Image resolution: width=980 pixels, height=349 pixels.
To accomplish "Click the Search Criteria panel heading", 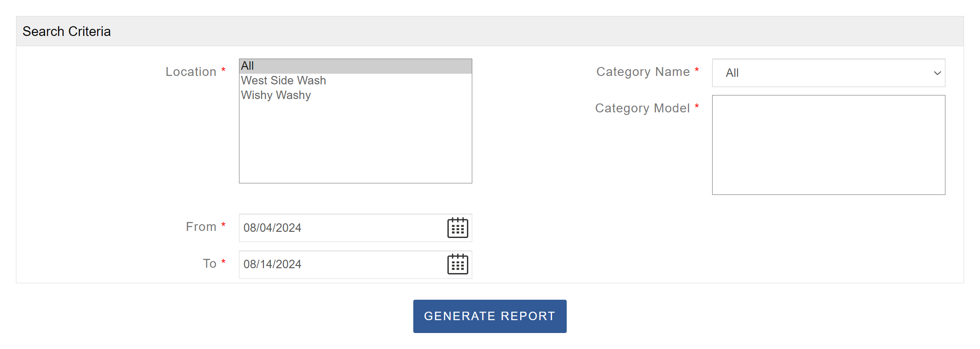I will click(x=67, y=32).
